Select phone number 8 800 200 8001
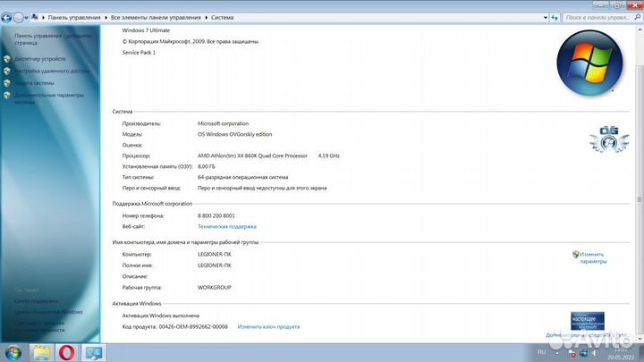This screenshot has height=362, width=644. pyautogui.click(x=216, y=216)
